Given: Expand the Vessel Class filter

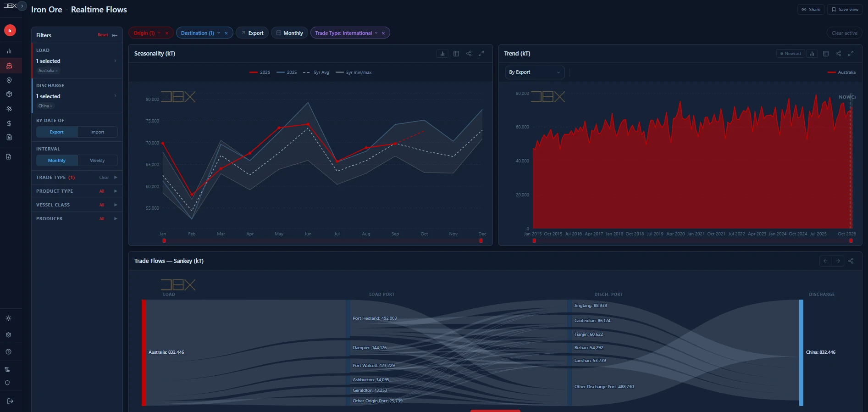Looking at the screenshot, I should coord(77,205).
